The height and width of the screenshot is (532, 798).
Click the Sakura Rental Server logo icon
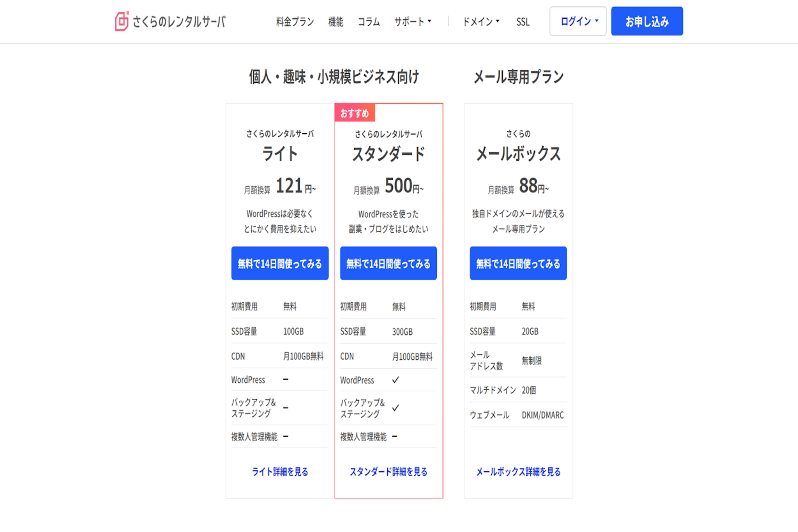pos(122,21)
